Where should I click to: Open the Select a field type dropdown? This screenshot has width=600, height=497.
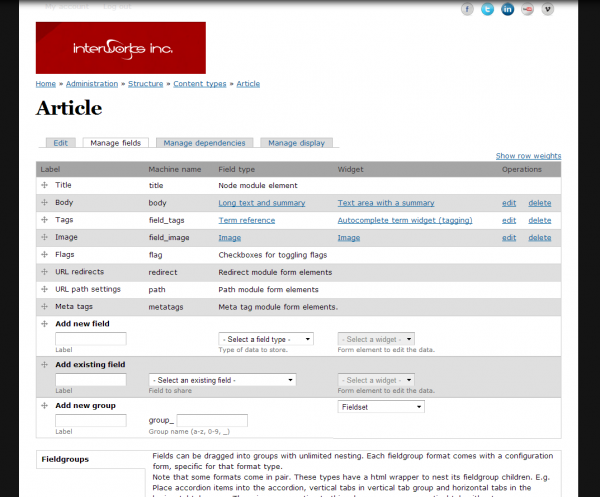point(266,339)
